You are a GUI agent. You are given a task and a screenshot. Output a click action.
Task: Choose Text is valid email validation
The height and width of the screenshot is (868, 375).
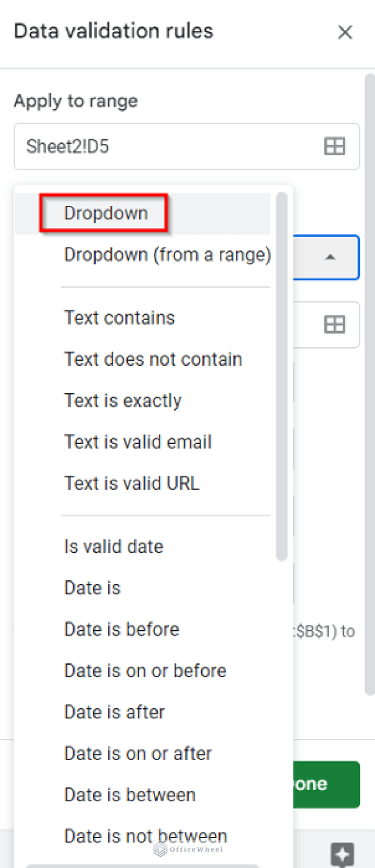pos(138,442)
